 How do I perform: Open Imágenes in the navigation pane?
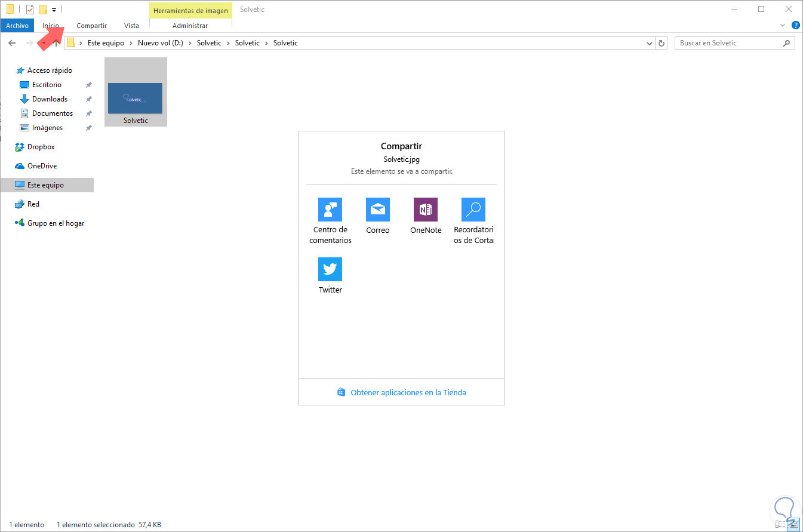(47, 128)
